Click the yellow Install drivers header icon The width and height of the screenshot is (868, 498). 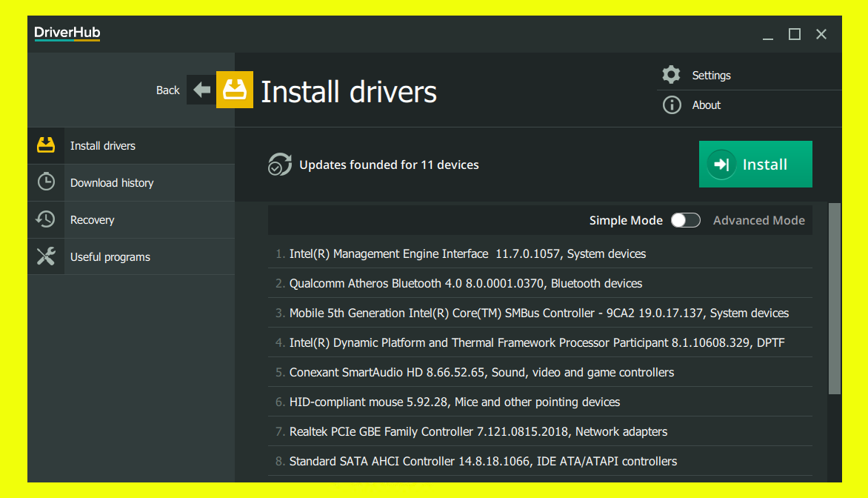234,90
